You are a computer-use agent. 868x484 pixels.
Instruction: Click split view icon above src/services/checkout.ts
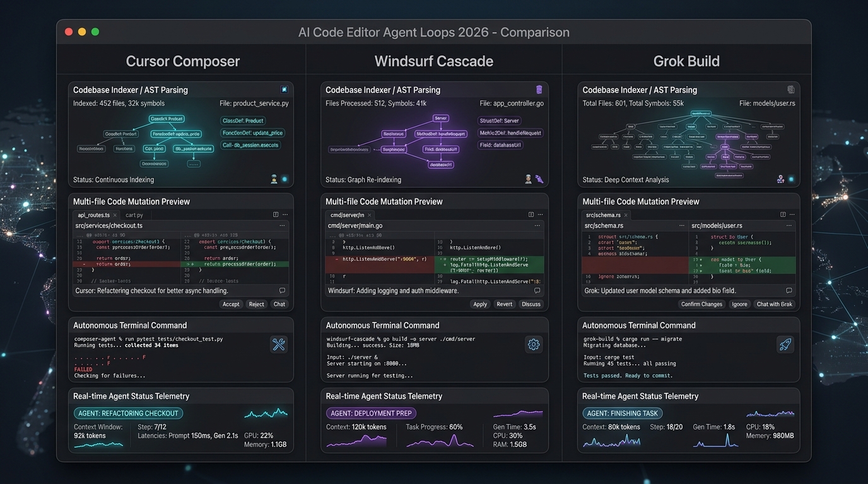276,215
